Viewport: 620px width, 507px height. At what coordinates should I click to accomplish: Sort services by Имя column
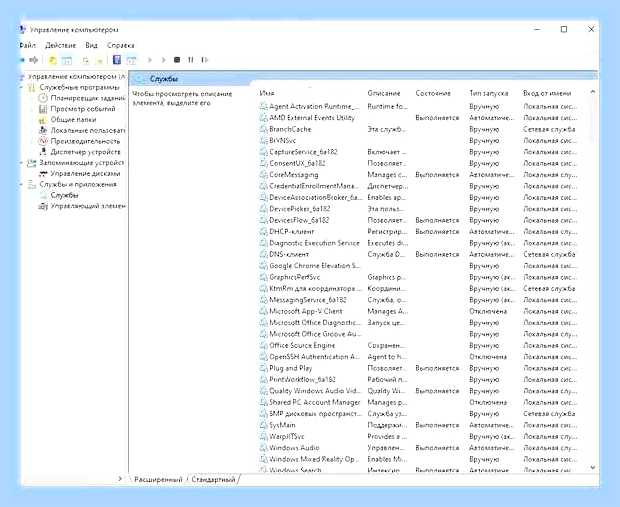pos(267,93)
